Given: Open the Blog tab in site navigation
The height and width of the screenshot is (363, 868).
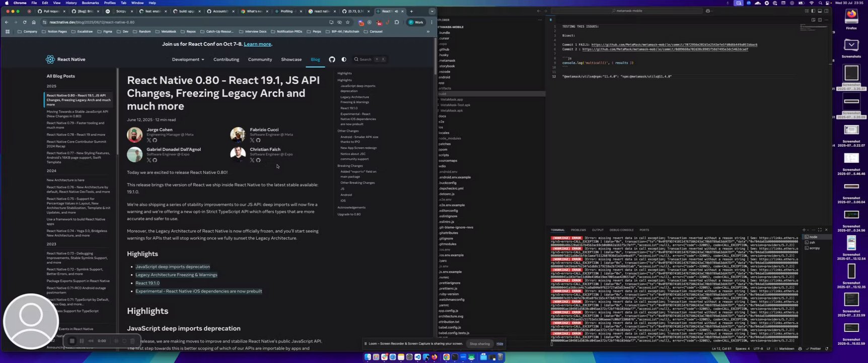Looking at the screenshot, I should (315, 59).
